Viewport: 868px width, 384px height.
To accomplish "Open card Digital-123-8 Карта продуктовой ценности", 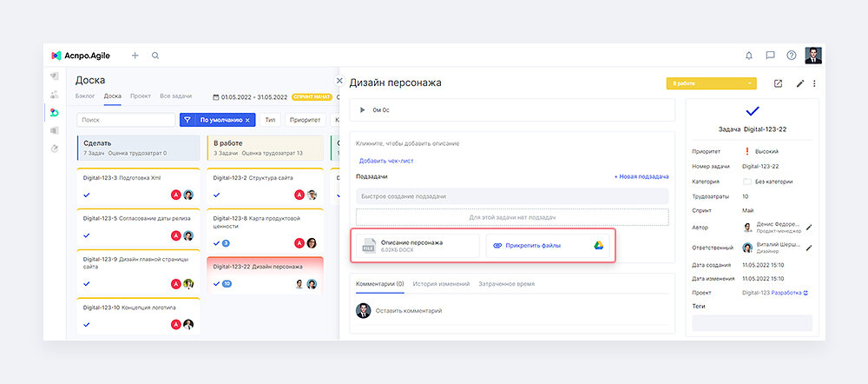I will (265, 230).
